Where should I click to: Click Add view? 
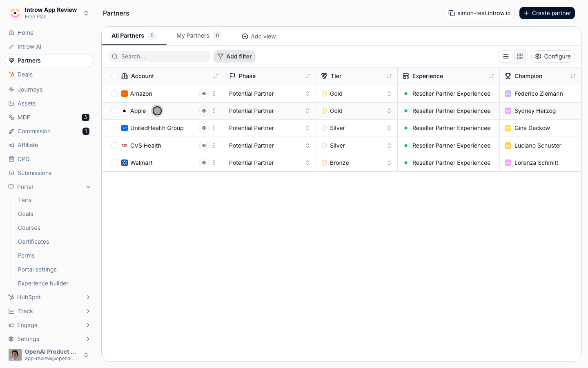pos(259,36)
